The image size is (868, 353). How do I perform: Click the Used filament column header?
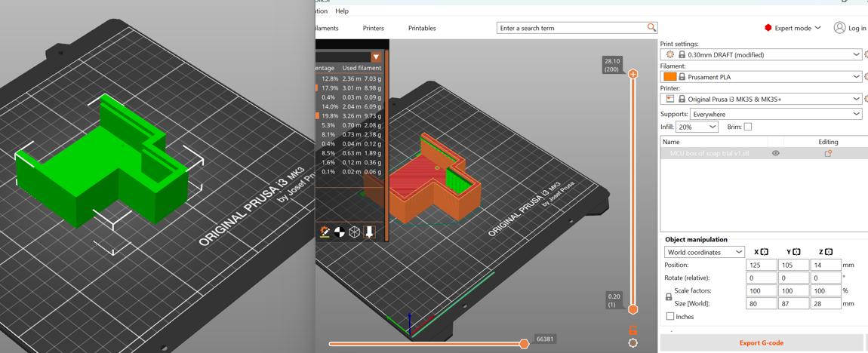[x=362, y=68]
